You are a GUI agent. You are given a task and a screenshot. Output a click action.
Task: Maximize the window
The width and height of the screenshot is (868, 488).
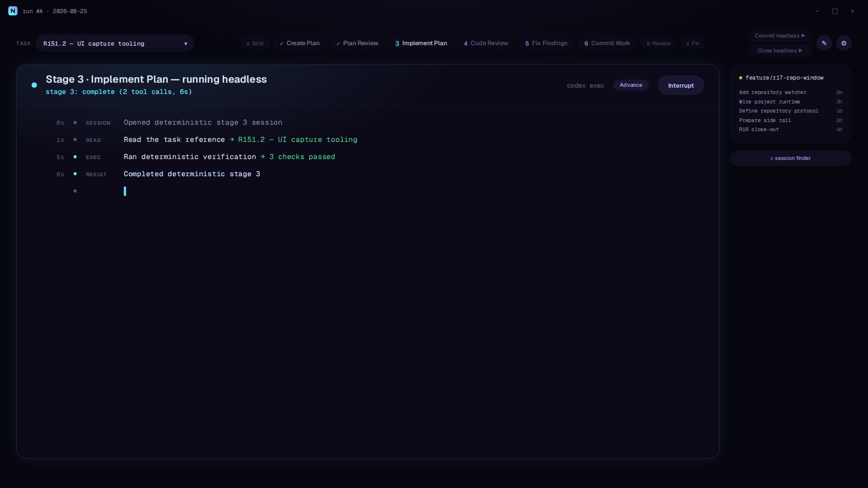pos(835,11)
